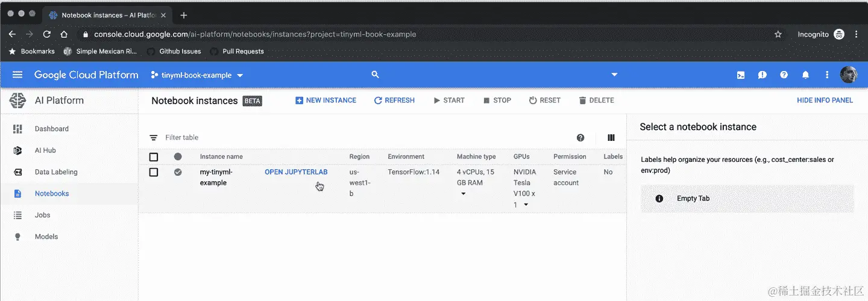The height and width of the screenshot is (301, 868).
Task: Click the AI Platform brain logo
Action: pos(18,101)
